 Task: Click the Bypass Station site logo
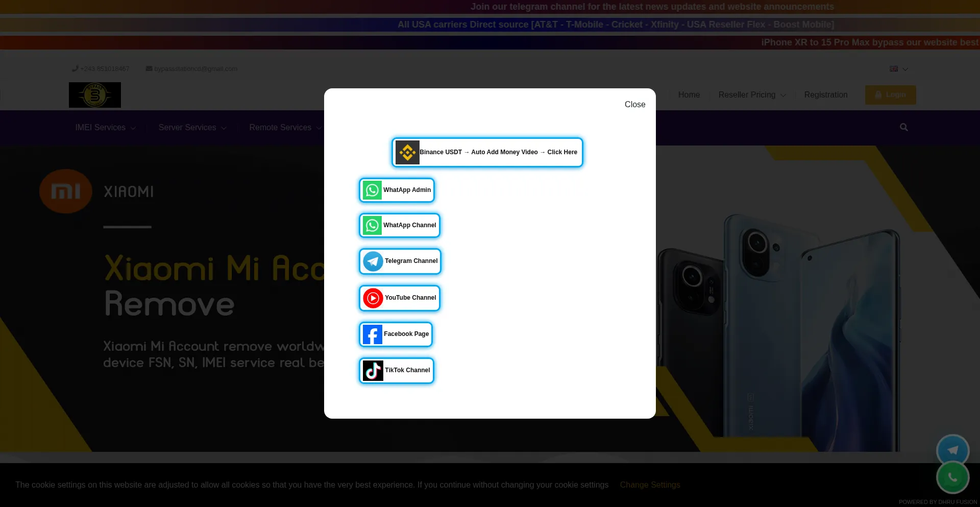click(95, 95)
